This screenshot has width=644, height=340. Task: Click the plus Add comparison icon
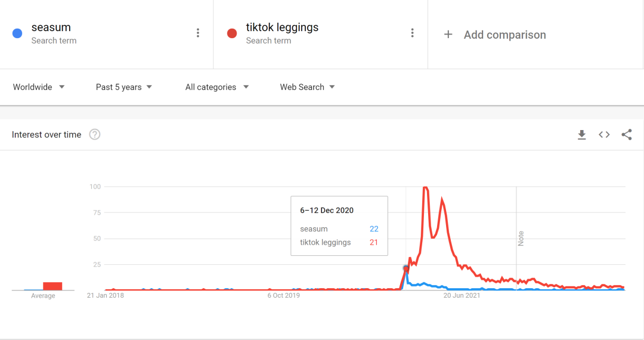pyautogui.click(x=448, y=35)
